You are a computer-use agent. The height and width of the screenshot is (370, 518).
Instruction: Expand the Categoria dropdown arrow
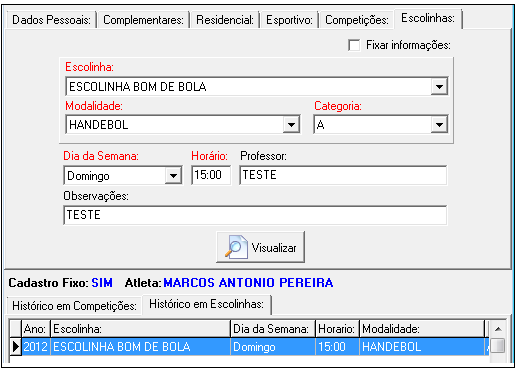click(439, 125)
